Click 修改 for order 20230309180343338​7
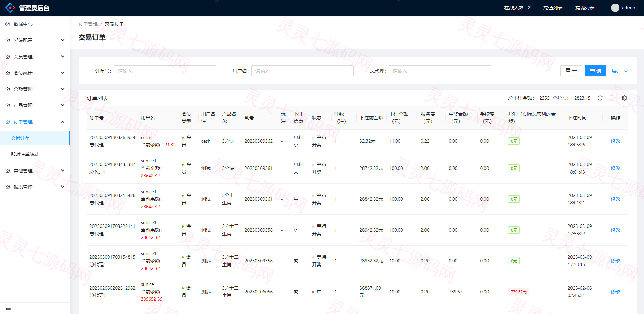 click(616, 168)
